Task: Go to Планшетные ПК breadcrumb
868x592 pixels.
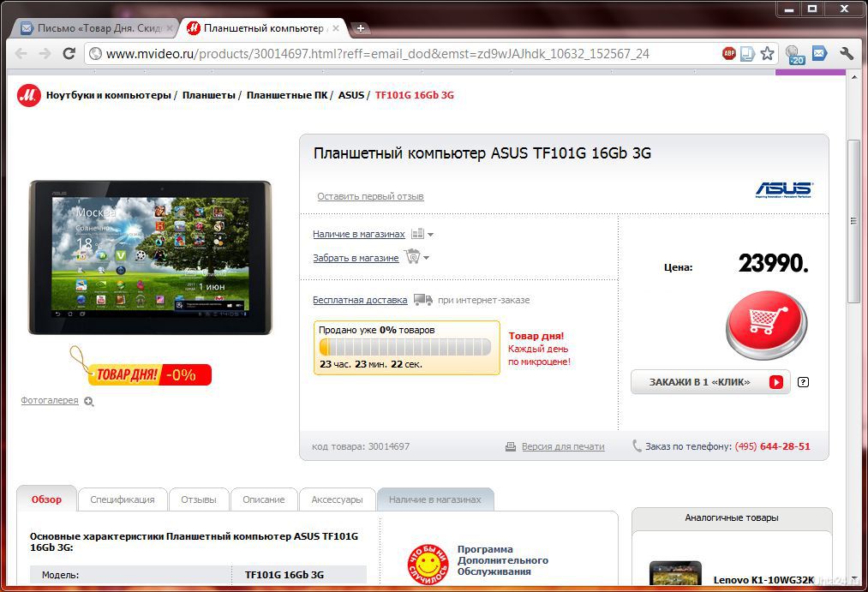Action: click(x=287, y=95)
